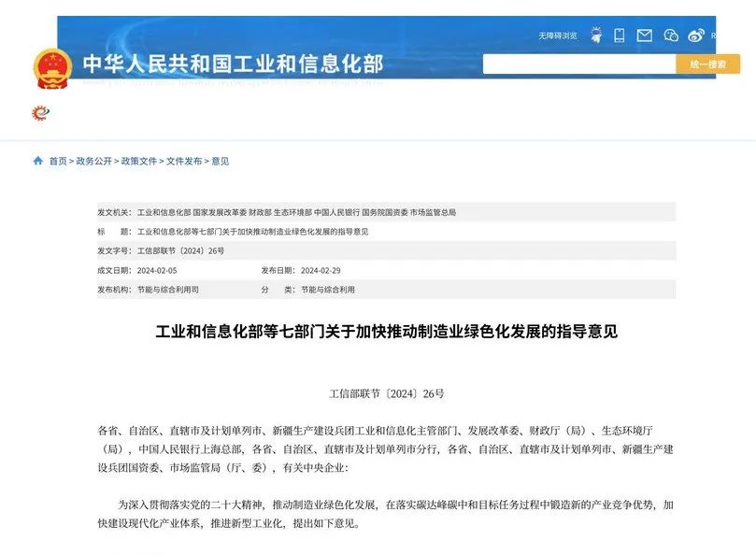Image resolution: width=756 pixels, height=555 pixels.
Task: Open the mobile phone version icon
Action: tap(620, 36)
